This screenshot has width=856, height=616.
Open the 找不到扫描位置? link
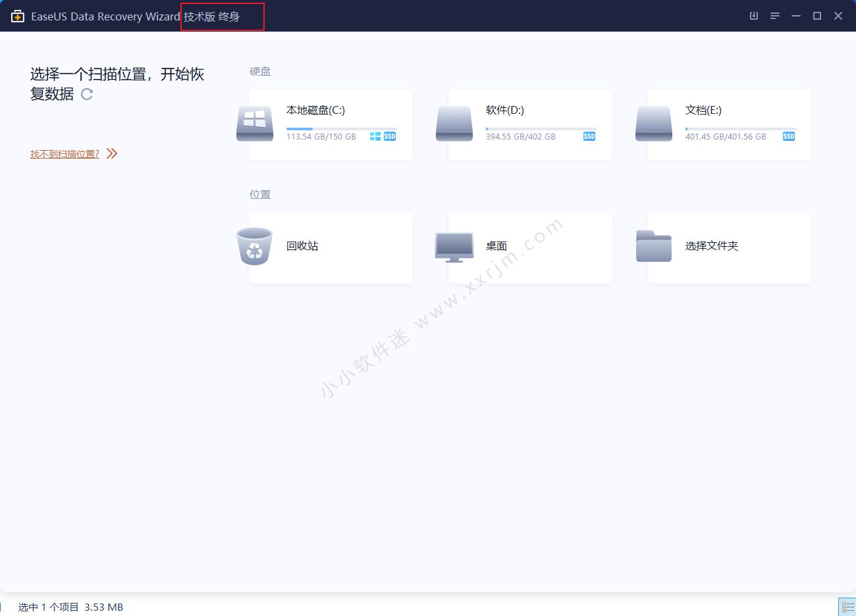65,154
